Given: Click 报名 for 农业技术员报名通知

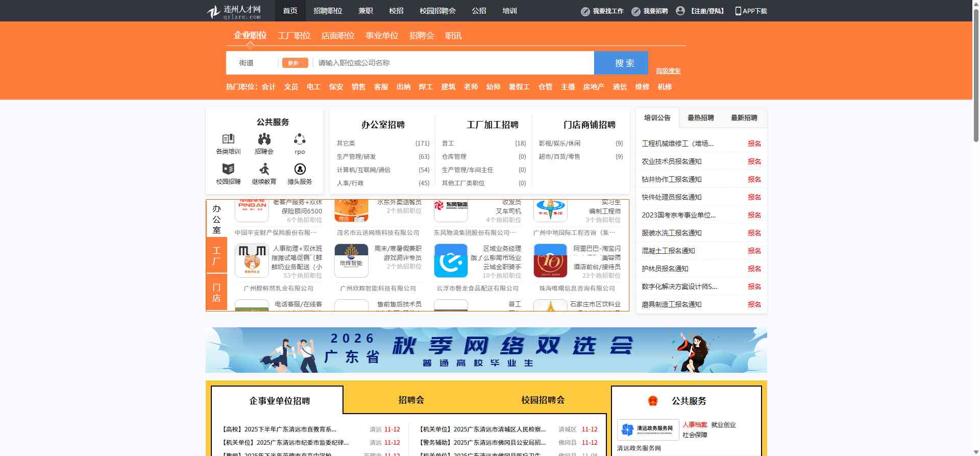Looking at the screenshot, I should coord(754,161).
